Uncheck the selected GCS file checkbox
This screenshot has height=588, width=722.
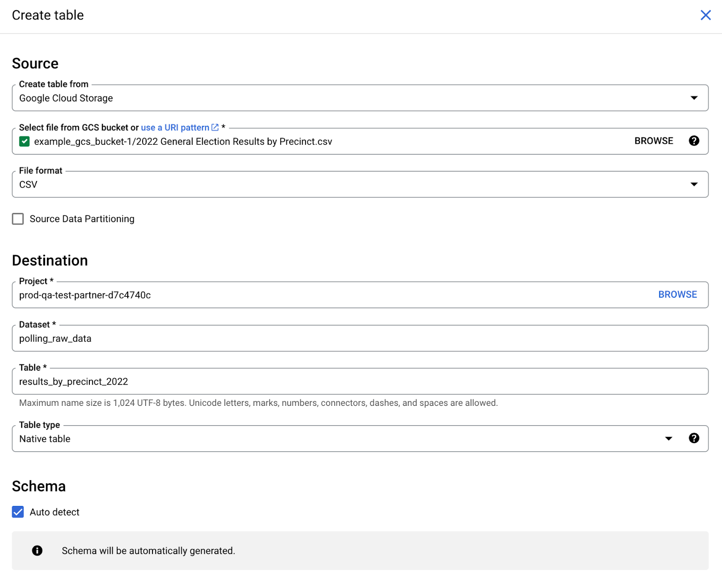tap(24, 142)
